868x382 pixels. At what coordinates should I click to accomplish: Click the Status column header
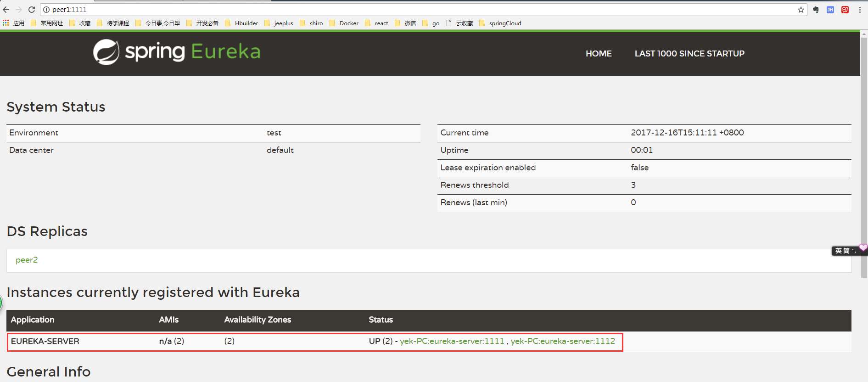(x=381, y=320)
